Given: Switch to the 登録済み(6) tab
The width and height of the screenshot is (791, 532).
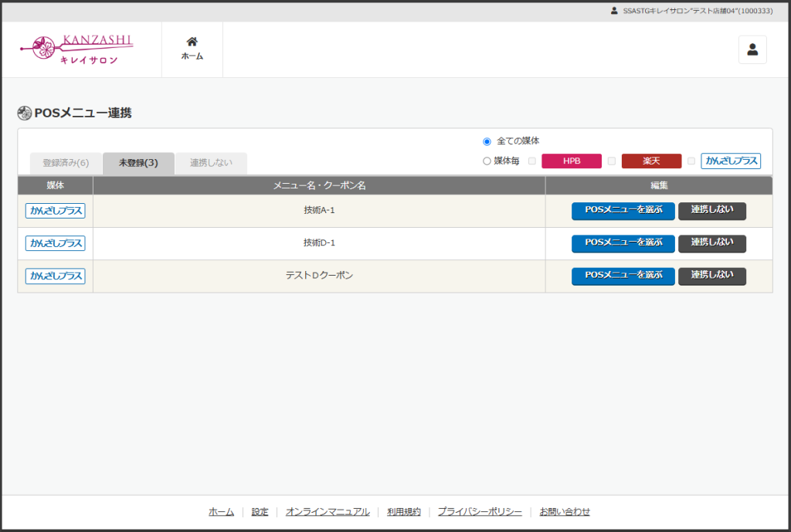Looking at the screenshot, I should (x=66, y=163).
